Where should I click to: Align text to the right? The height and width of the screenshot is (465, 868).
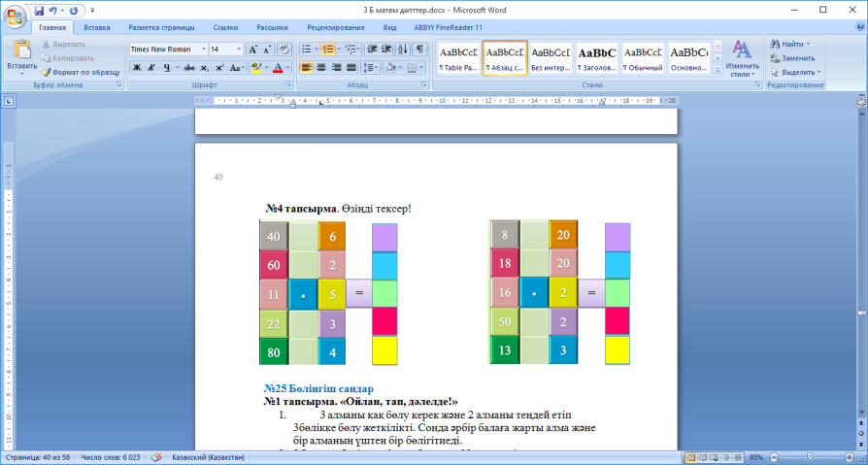click(x=336, y=68)
